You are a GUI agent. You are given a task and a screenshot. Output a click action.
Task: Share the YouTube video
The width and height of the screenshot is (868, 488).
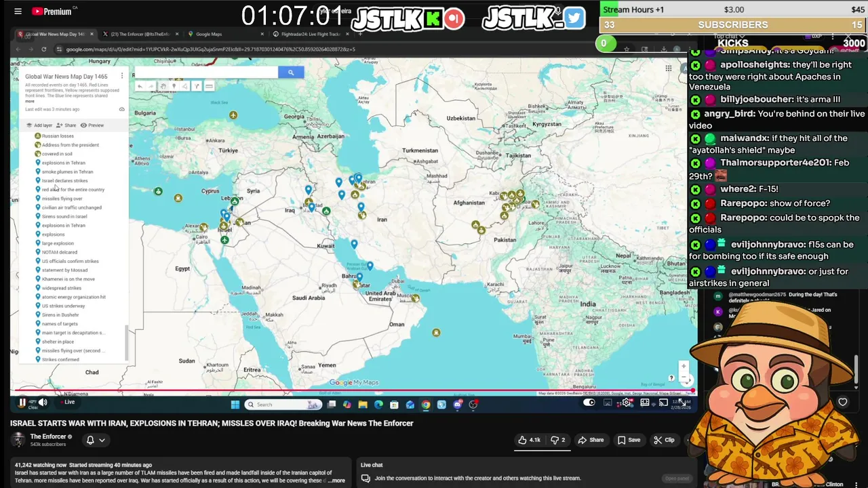coord(591,440)
